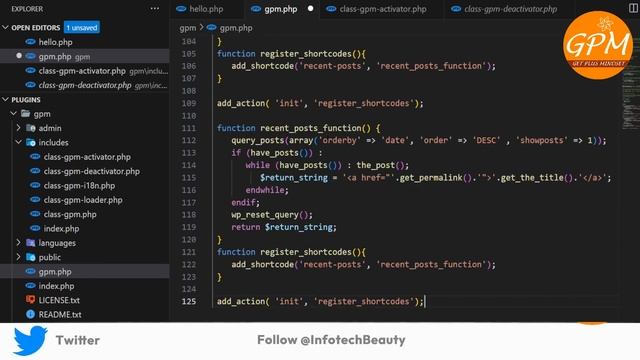Expand the admin folder
640x360 pixels.
(18, 128)
